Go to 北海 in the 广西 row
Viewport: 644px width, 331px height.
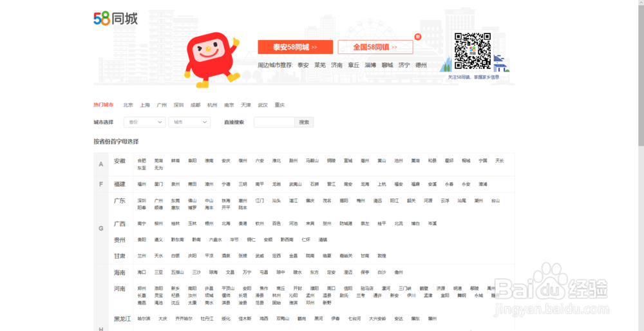coord(226,224)
